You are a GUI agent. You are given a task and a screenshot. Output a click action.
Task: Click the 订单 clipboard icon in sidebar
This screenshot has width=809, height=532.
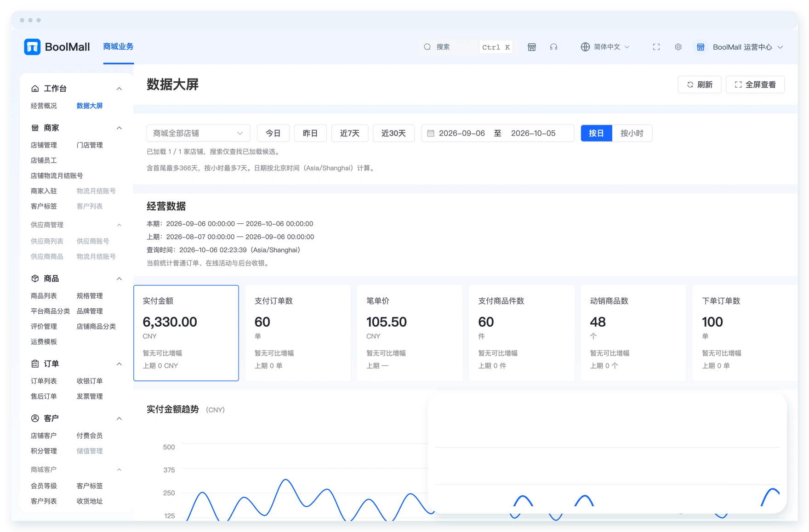point(35,363)
